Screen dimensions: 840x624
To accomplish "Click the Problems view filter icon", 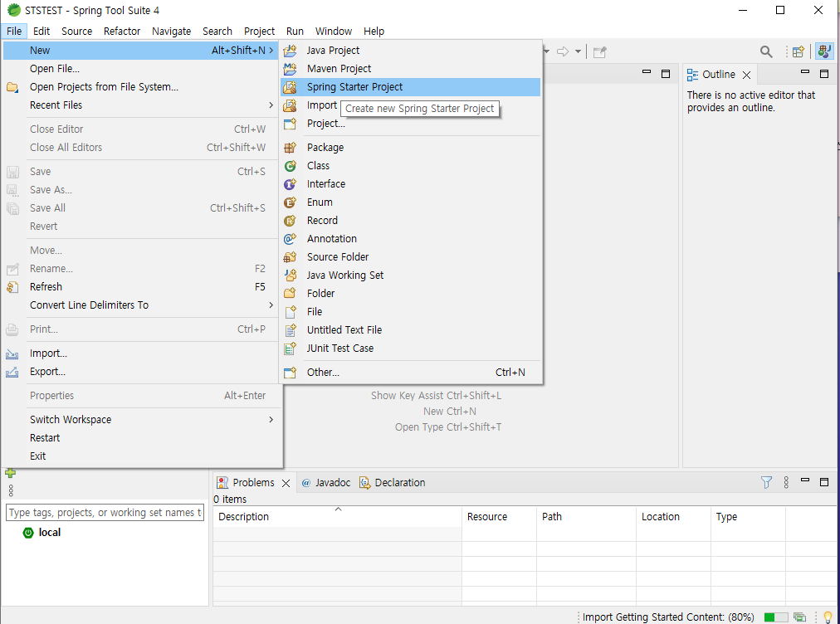I will pyautogui.click(x=767, y=483).
